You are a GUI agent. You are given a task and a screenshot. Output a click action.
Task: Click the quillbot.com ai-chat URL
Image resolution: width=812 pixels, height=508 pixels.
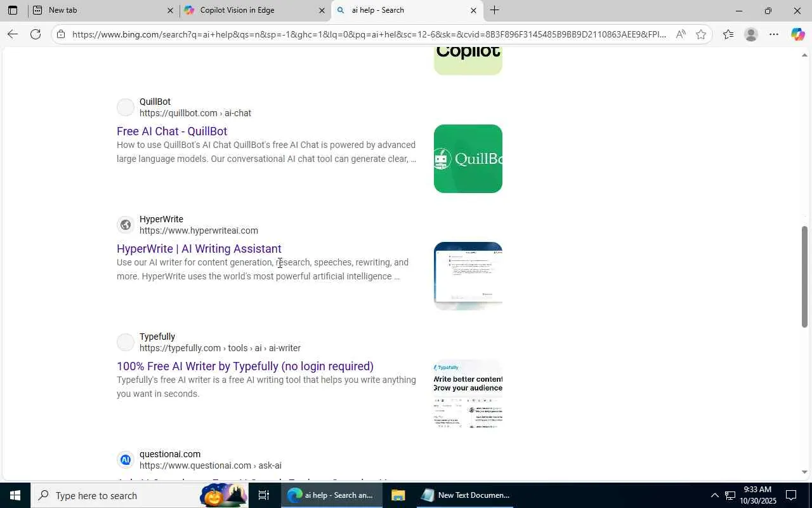tap(195, 114)
